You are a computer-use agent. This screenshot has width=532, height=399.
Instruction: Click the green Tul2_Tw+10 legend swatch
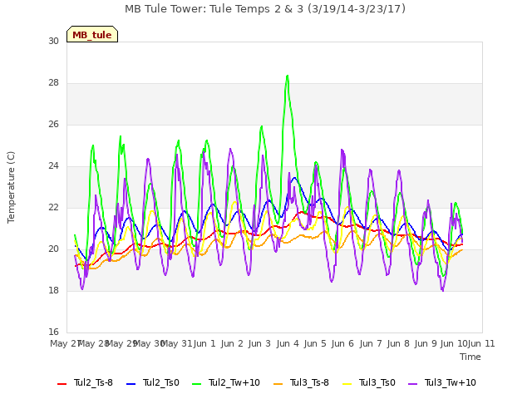[x=196, y=384]
